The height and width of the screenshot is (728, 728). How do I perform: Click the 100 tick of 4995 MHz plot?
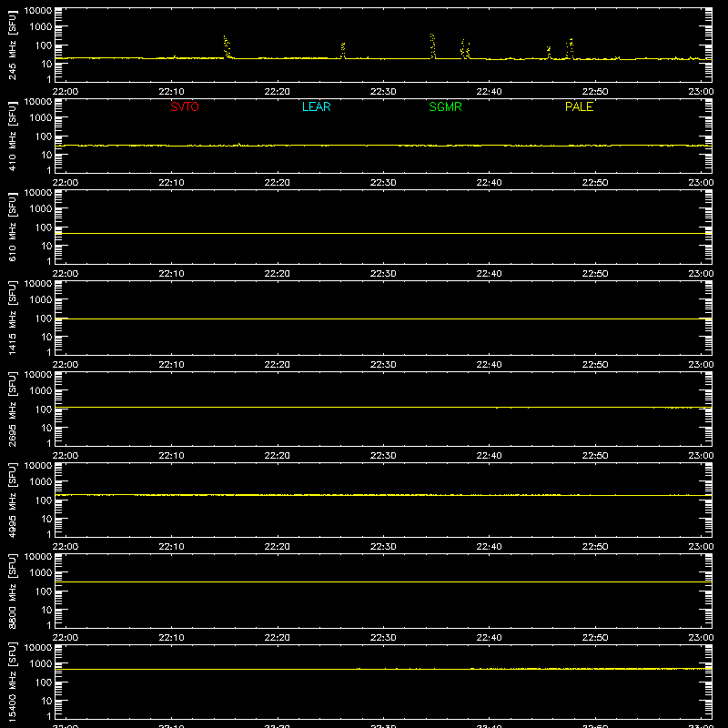[x=44, y=500]
